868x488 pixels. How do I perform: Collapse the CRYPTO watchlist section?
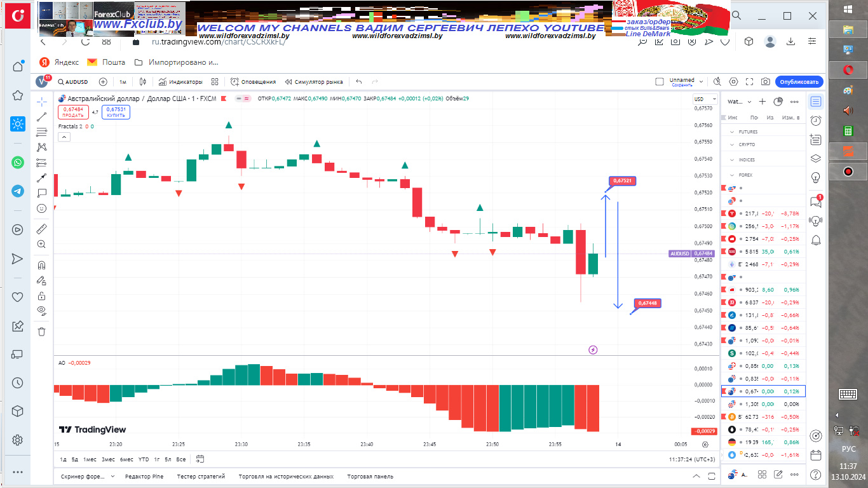point(731,145)
